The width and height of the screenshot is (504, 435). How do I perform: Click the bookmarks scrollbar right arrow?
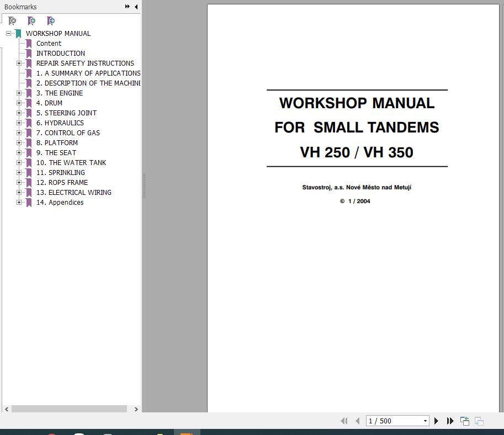pos(136,409)
